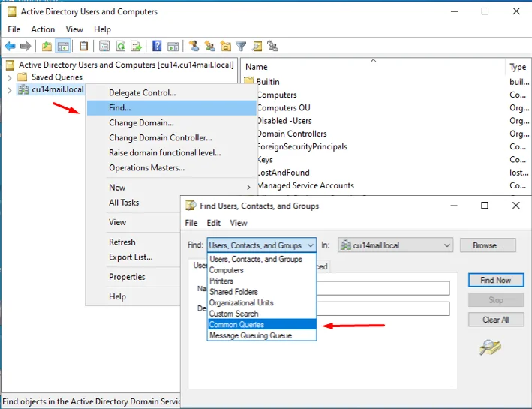Select Export List... in context menu

134,257
